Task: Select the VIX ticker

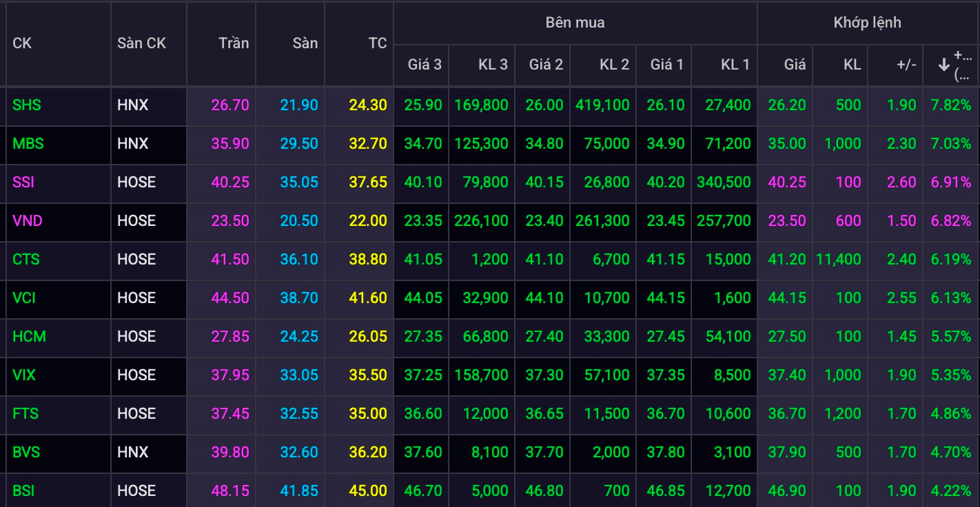Action: (x=24, y=375)
